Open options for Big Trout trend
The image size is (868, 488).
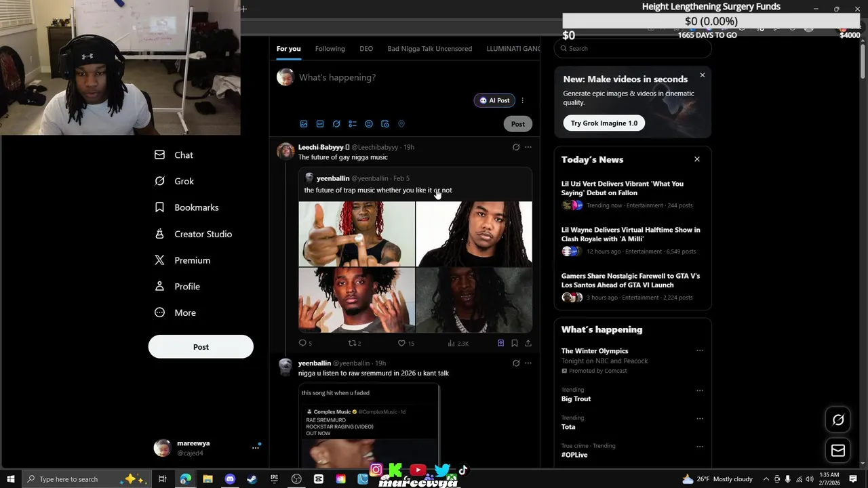pyautogui.click(x=700, y=390)
